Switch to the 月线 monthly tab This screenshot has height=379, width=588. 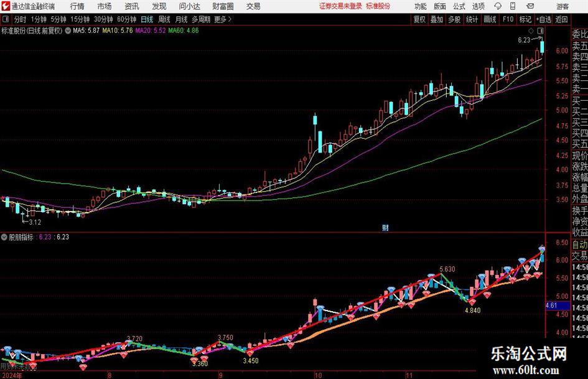(181, 19)
